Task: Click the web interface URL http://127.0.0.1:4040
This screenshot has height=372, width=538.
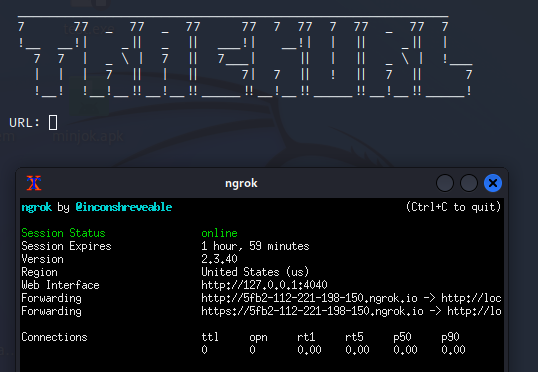Action: (x=264, y=285)
